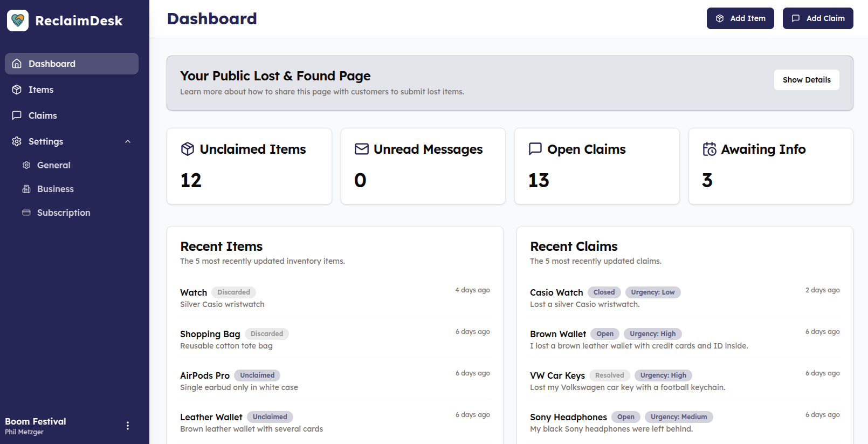
Task: Open the three-dot menu beside Boom Festival
Action: (x=128, y=426)
